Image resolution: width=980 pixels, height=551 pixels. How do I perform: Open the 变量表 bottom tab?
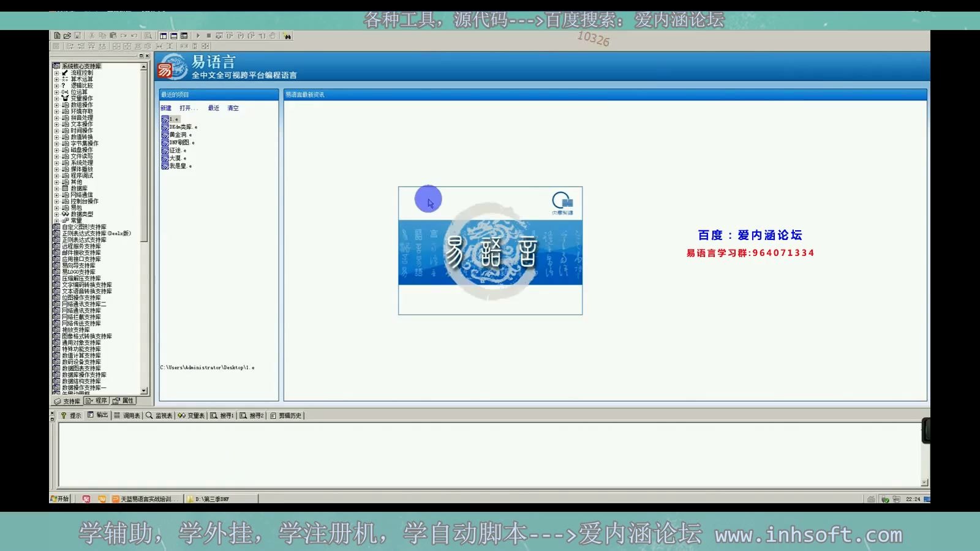coord(191,415)
